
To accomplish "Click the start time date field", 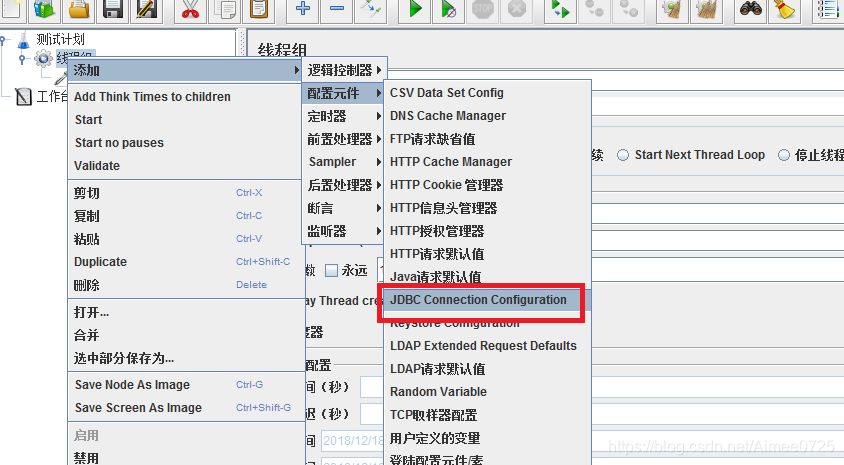I will coord(353,441).
